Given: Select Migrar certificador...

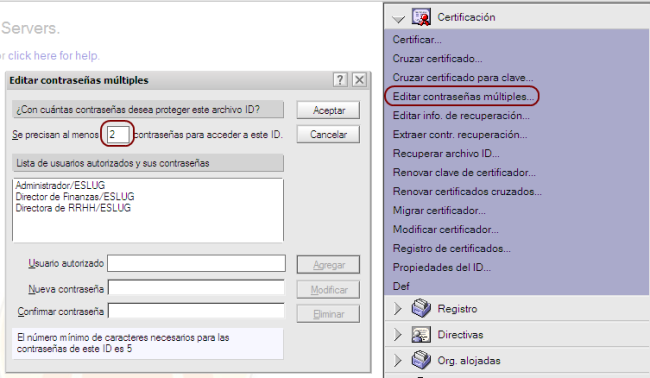Looking at the screenshot, I should pos(439,211).
